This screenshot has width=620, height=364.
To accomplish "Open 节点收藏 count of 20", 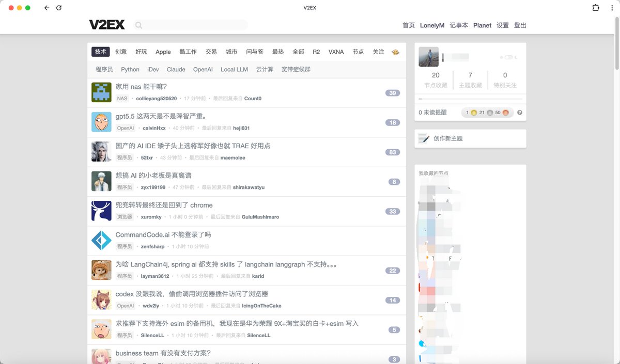I will pyautogui.click(x=436, y=80).
